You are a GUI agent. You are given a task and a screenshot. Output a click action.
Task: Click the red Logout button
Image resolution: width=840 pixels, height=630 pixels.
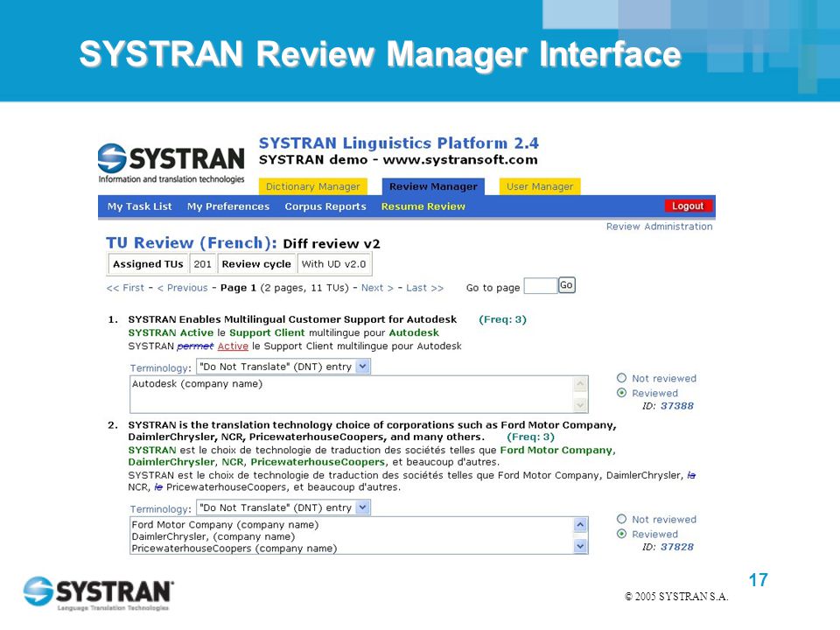pyautogui.click(x=688, y=206)
